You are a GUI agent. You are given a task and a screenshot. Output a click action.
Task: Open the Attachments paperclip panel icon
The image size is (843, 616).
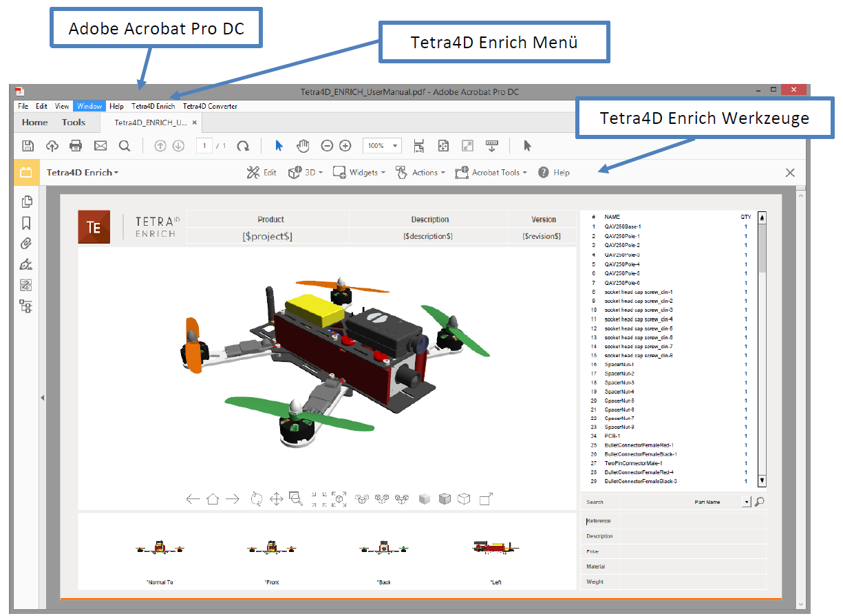coord(25,243)
